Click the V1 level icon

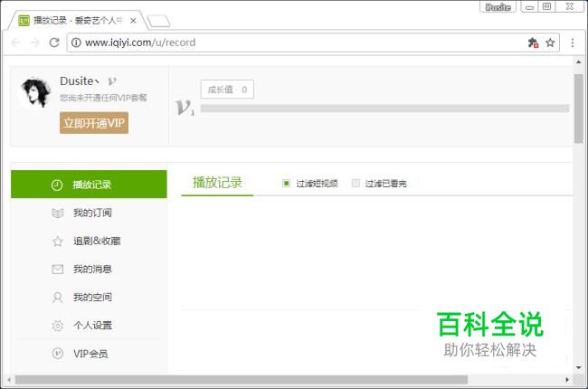(185, 108)
